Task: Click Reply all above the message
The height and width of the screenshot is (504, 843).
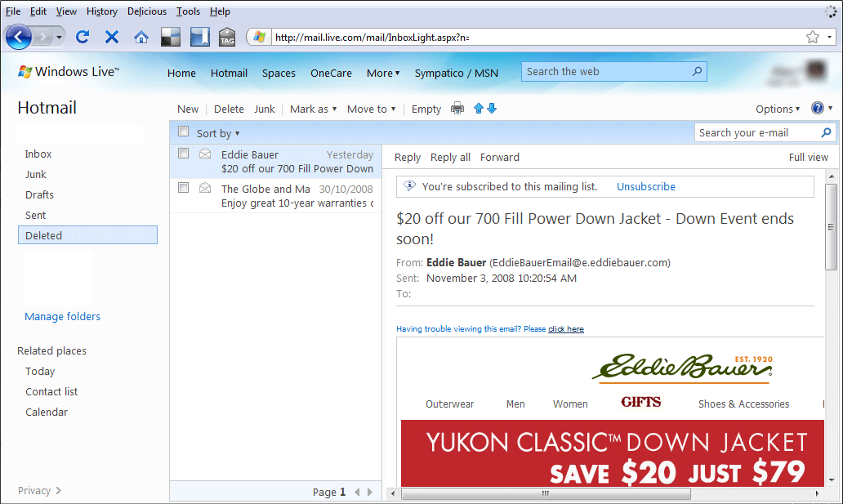Action: [450, 158]
